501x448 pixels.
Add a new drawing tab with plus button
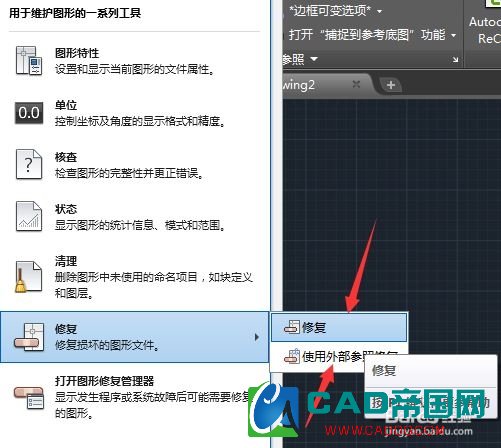click(391, 85)
